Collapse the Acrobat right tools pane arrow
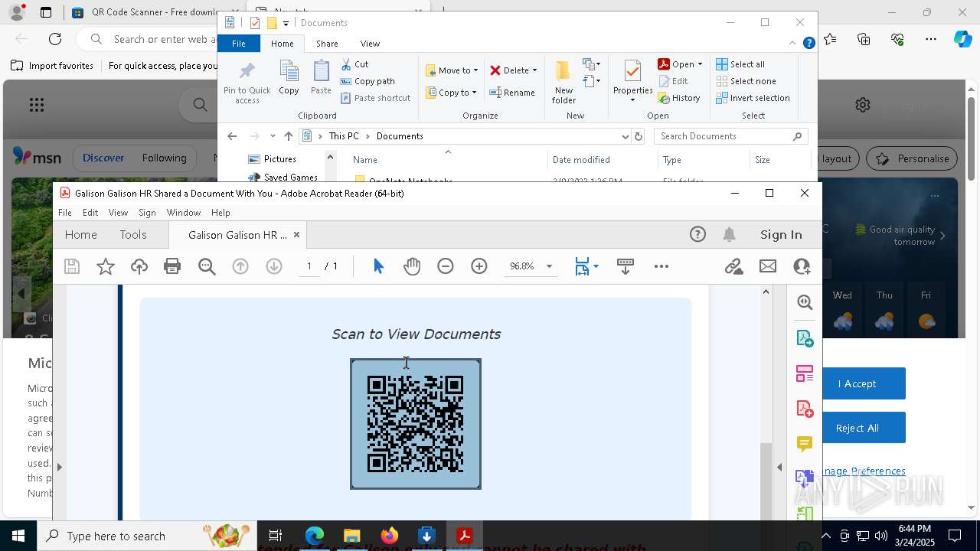Viewport: 980px width, 551px height. tap(779, 467)
